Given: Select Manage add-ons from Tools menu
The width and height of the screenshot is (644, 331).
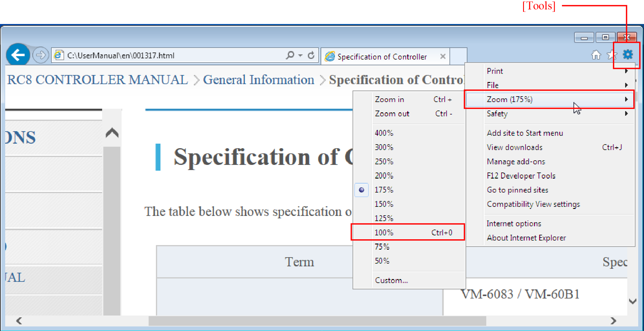Looking at the screenshot, I should [x=516, y=162].
